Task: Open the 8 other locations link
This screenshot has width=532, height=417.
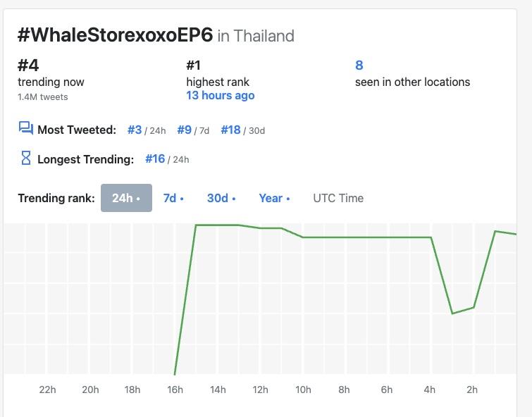Action: click(359, 65)
